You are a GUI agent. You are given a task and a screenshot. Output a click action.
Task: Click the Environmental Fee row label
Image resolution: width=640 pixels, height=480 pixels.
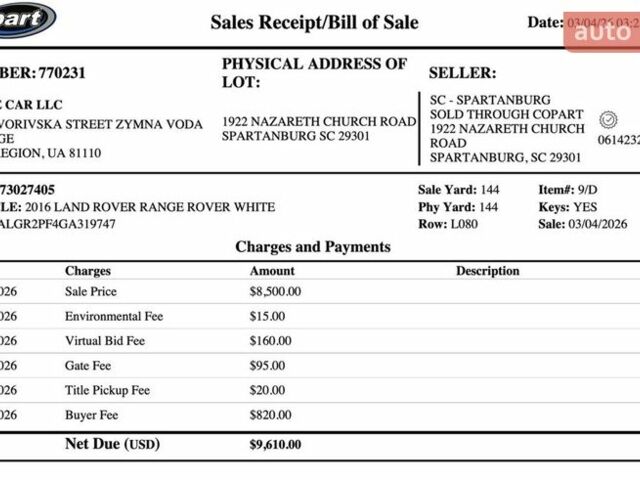pyautogui.click(x=114, y=316)
